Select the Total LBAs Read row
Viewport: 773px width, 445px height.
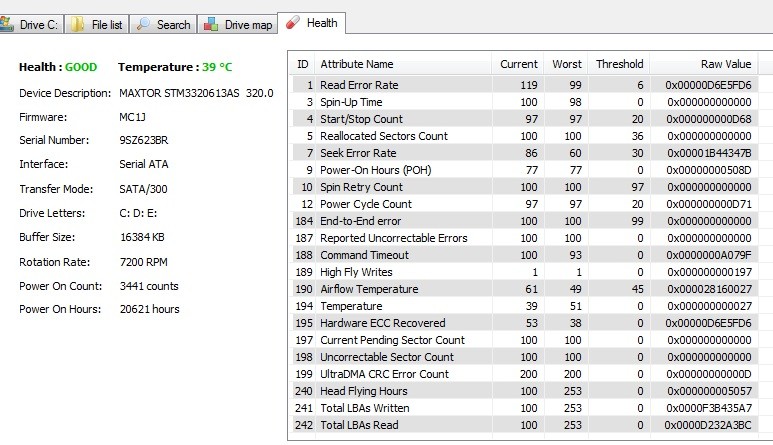click(x=525, y=425)
